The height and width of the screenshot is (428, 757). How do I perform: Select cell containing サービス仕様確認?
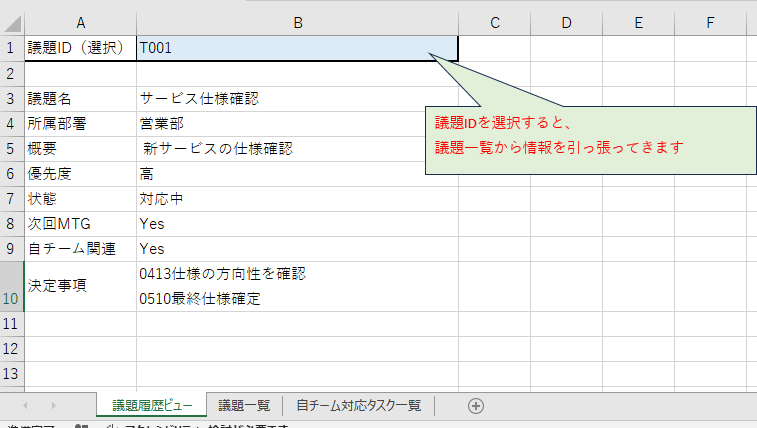coord(297,99)
